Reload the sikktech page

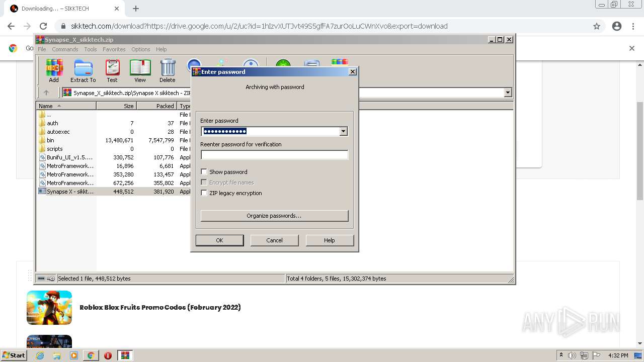43,26
